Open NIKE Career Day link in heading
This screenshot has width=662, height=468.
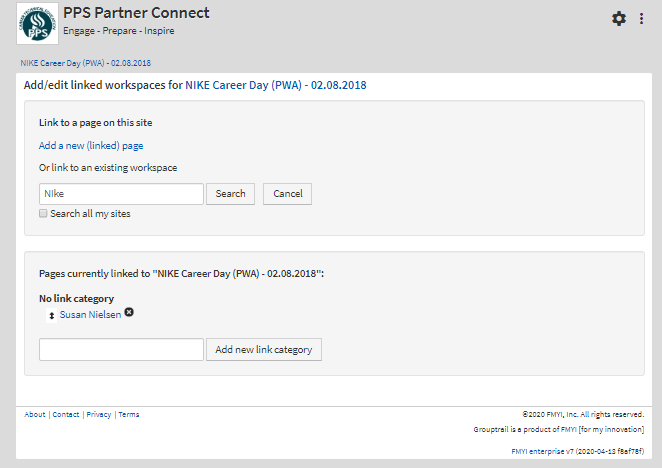click(275, 86)
